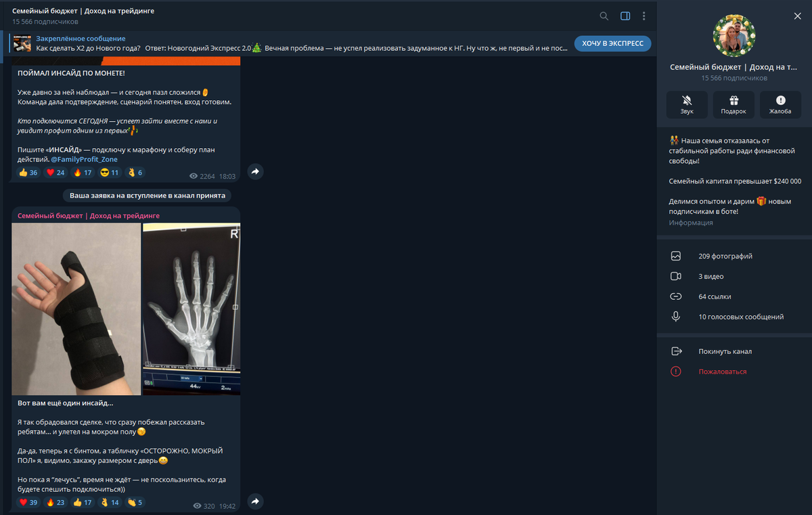Click the chain link icon

point(675,296)
